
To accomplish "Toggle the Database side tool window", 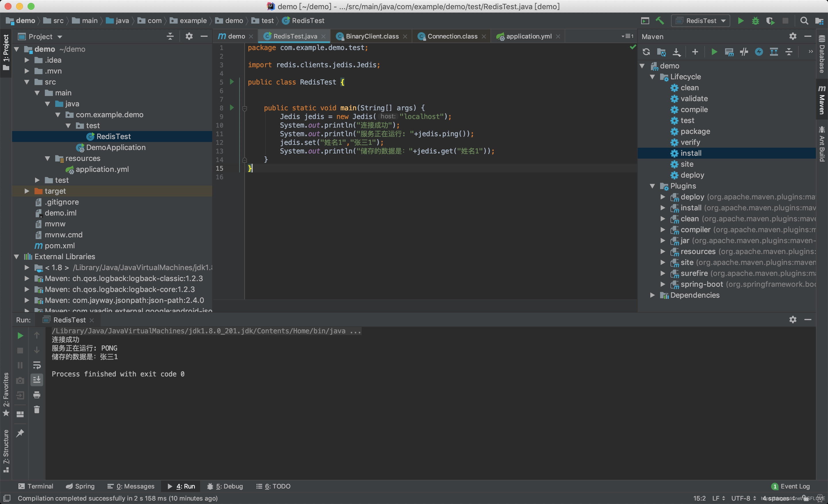I will (x=822, y=54).
